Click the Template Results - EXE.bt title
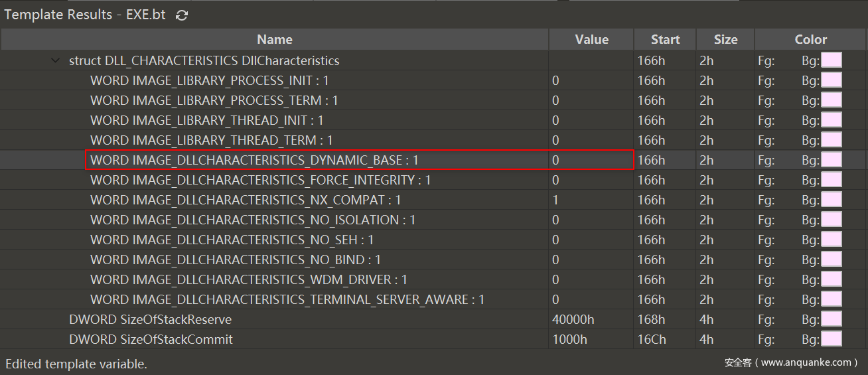This screenshot has width=868, height=375. (85, 15)
